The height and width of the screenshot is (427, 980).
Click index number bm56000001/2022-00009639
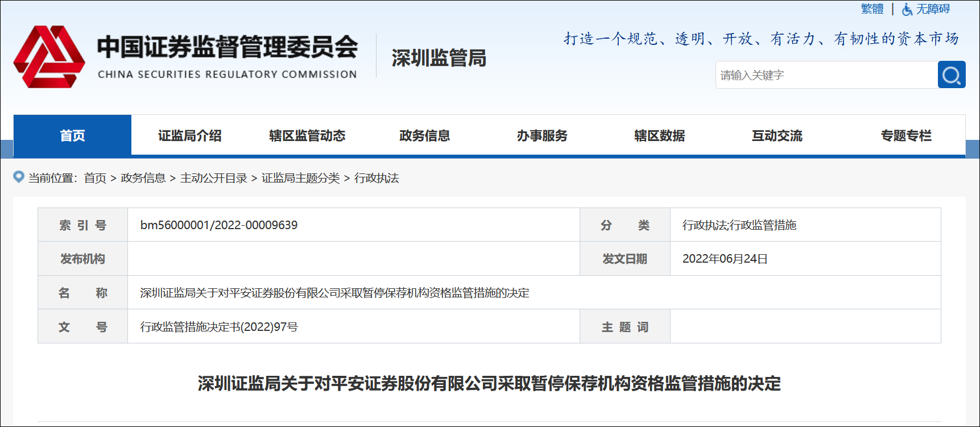coord(219,225)
